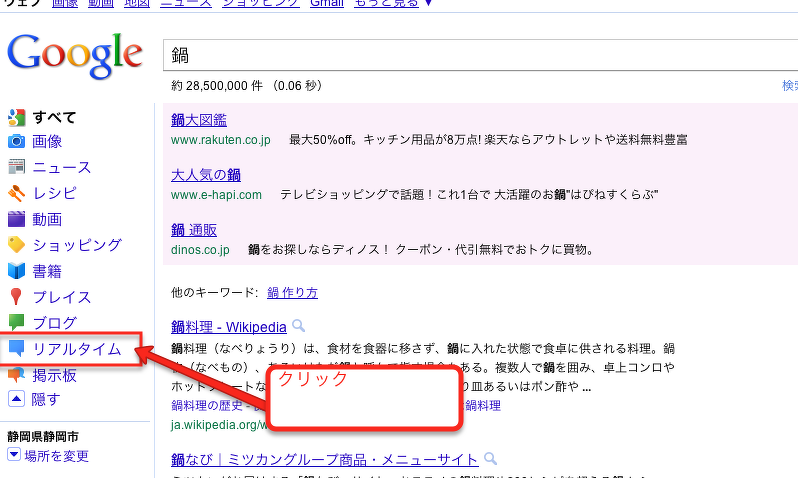
Task: Click the 画像 camera icon
Action: 16,141
